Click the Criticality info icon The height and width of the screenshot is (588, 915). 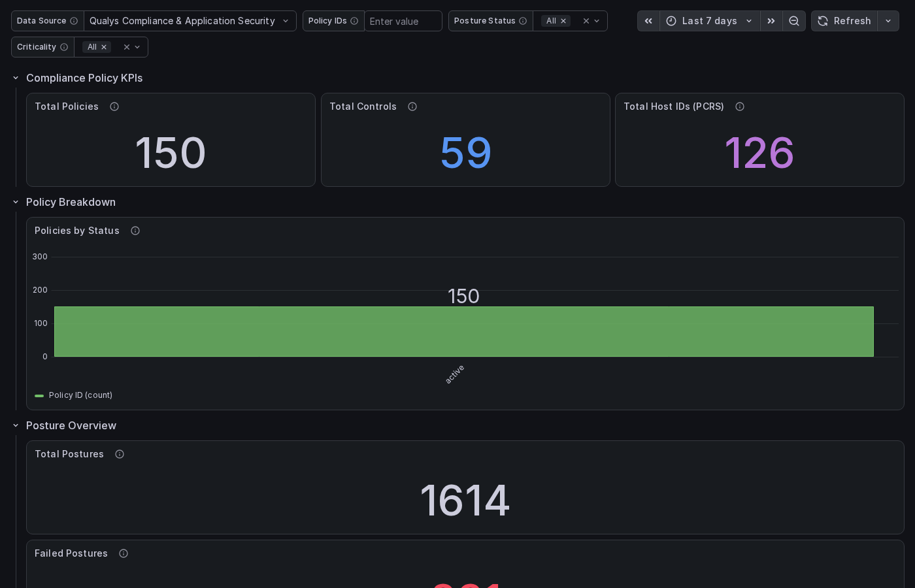point(64,47)
